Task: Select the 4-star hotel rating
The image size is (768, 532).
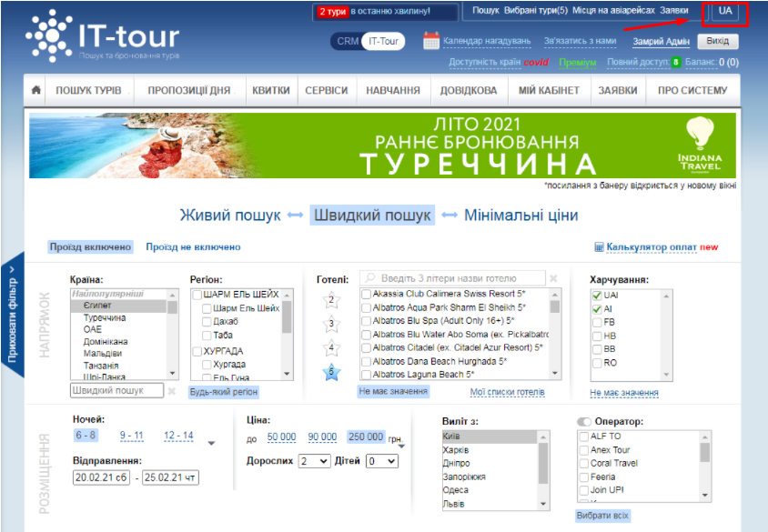Action: pos(331,348)
